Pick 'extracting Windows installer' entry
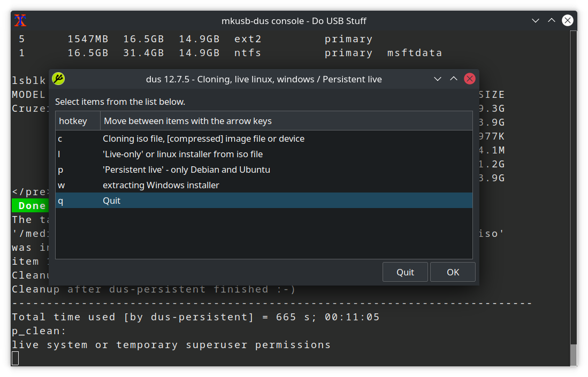Image resolution: width=588 pixels, height=377 pixels. 161,185
